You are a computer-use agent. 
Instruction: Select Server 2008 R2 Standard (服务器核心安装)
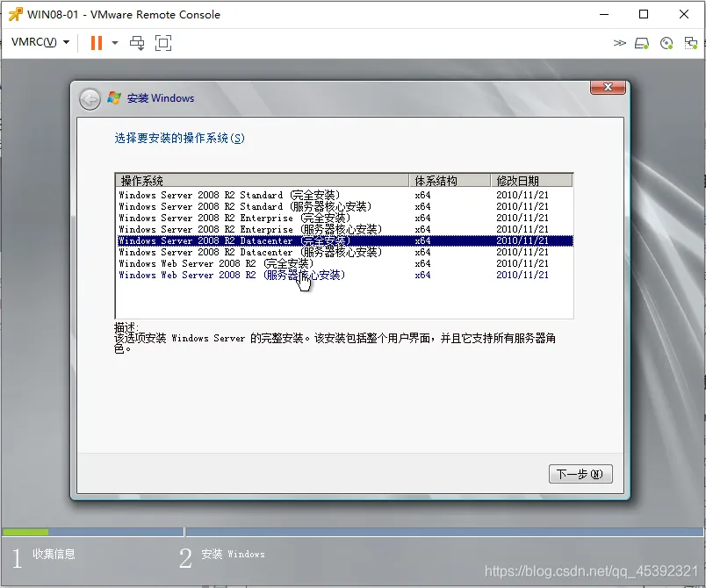click(345, 206)
